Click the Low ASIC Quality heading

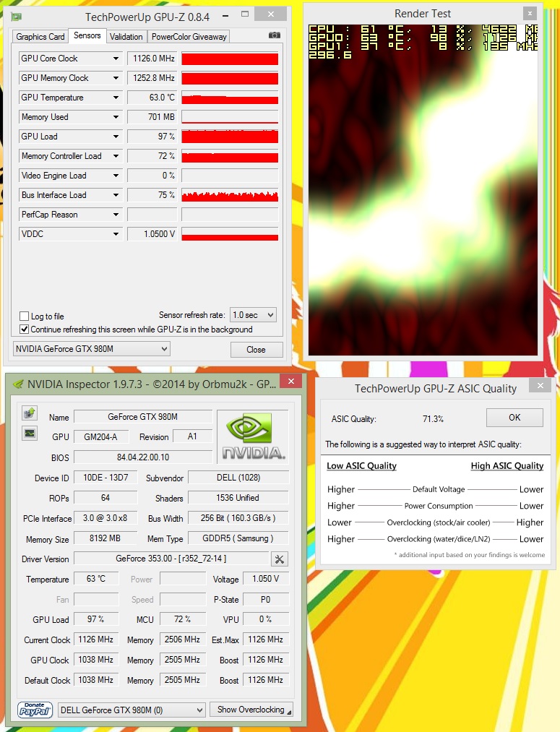(x=362, y=465)
